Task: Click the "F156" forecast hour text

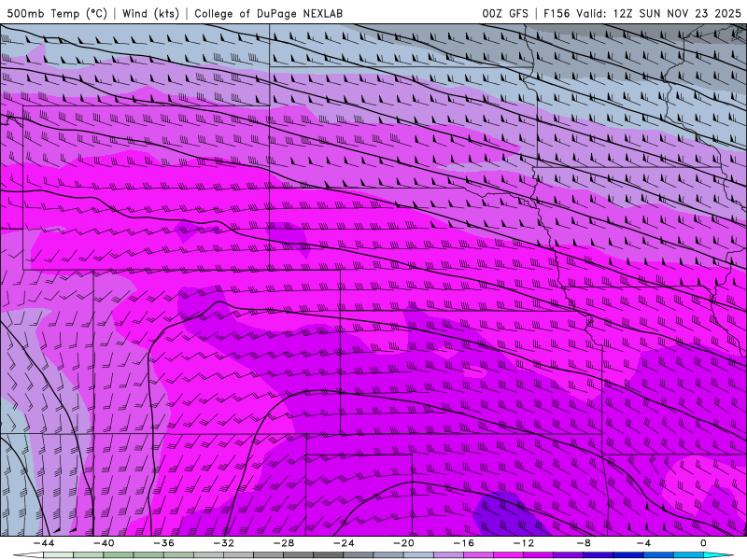Action: click(557, 13)
